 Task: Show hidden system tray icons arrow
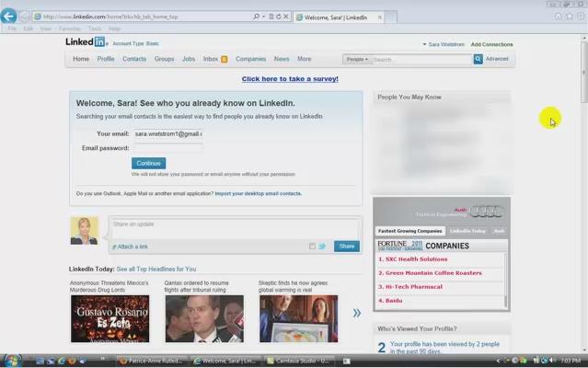[x=498, y=361]
